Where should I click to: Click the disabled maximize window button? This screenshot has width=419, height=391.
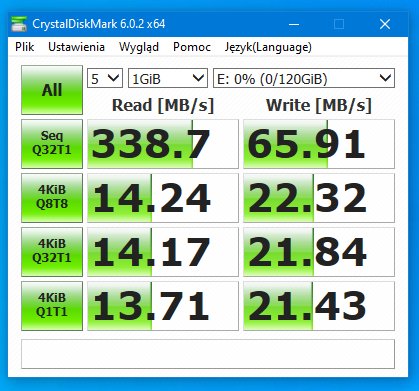tap(339, 24)
